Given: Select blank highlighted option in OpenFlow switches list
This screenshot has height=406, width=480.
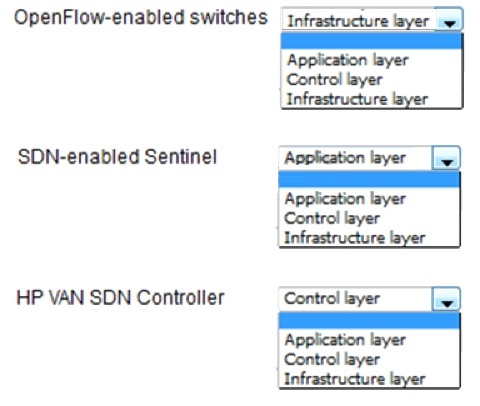Looking at the screenshot, I should [x=372, y=41].
